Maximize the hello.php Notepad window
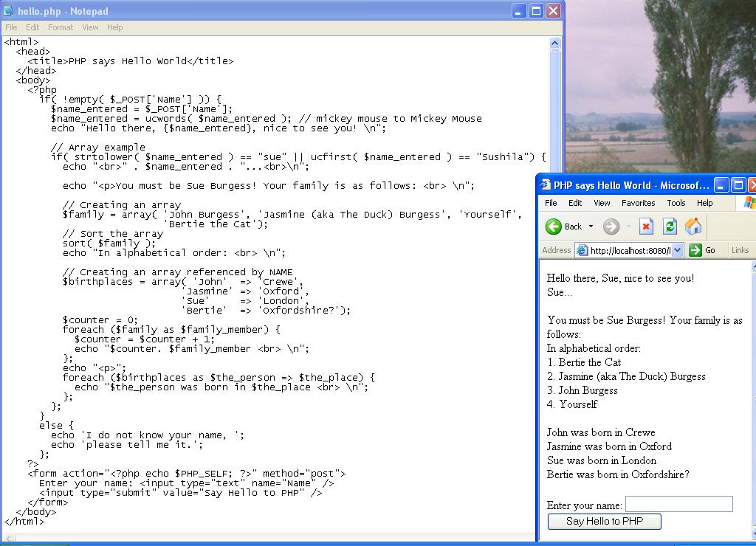 point(536,10)
